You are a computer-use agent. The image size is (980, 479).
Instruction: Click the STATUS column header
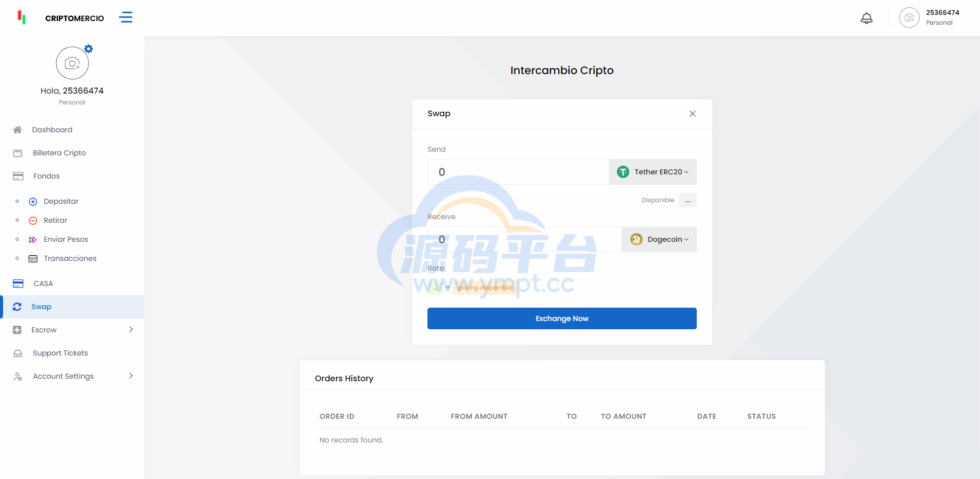coord(761,416)
